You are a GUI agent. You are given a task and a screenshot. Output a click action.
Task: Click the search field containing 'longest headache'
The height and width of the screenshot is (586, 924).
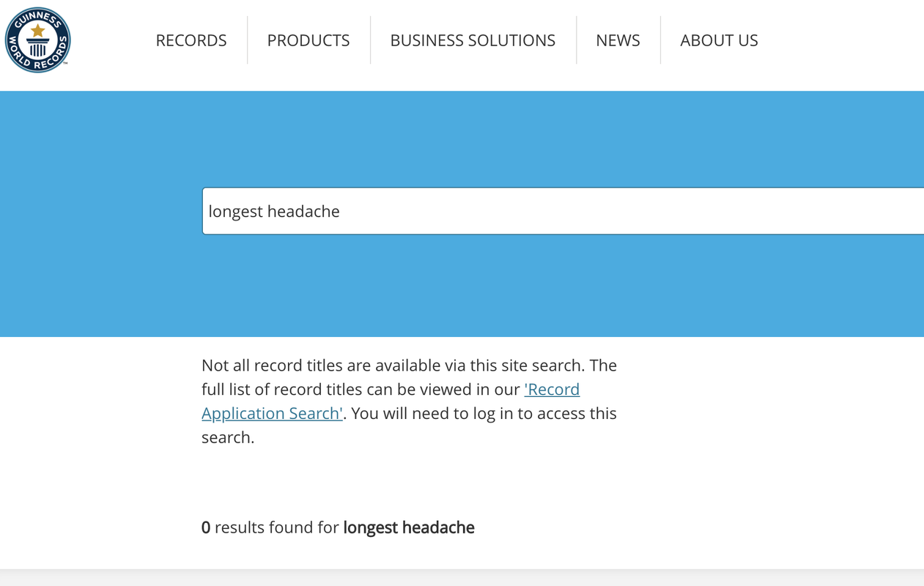563,211
